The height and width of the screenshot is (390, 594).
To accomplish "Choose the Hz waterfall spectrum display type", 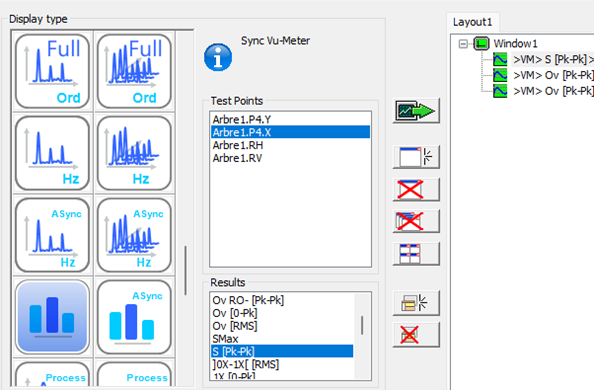I will [134, 153].
